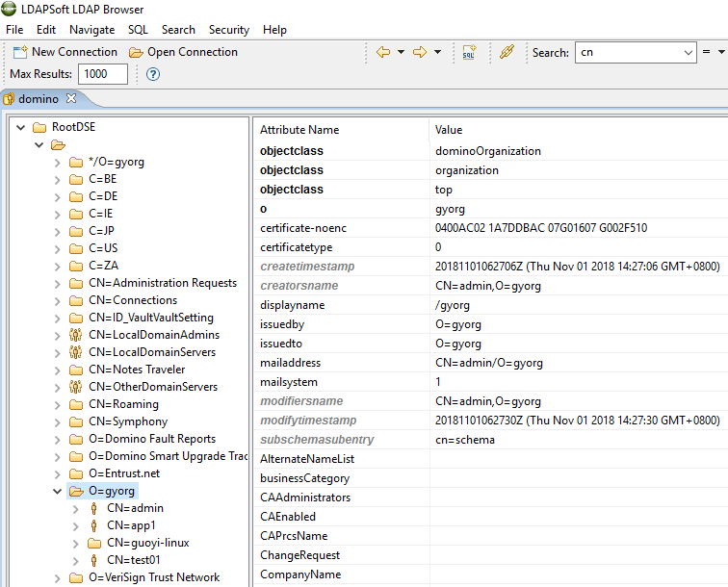Open the Search menu
Image resolution: width=728 pixels, height=587 pixels.
coord(178,30)
